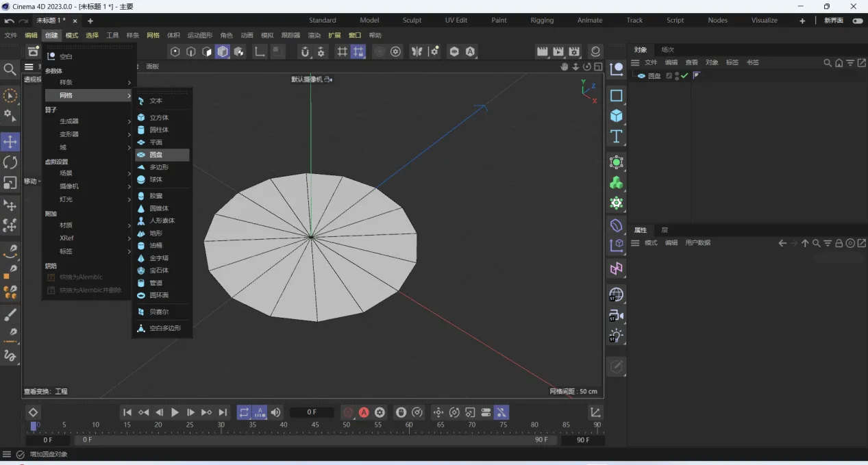Image resolution: width=868 pixels, height=465 pixels.
Task: Choose 球体 (sphere) from the mesh submenu
Action: (156, 179)
